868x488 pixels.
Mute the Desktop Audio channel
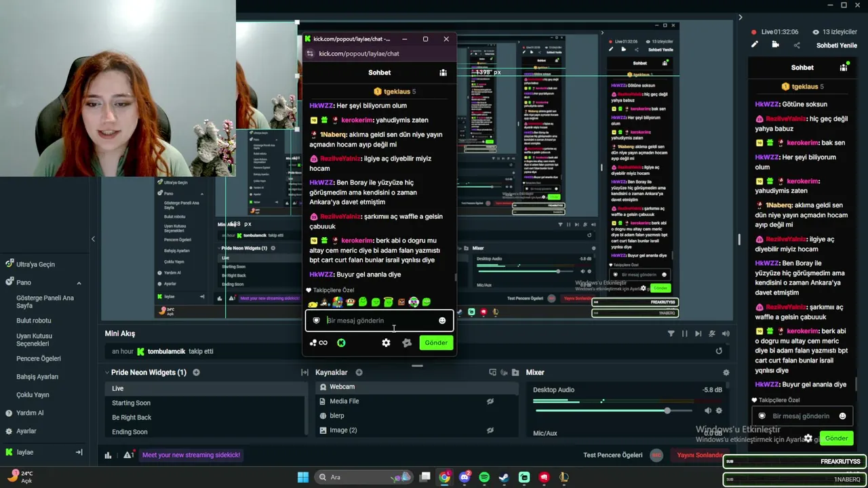pos(708,411)
